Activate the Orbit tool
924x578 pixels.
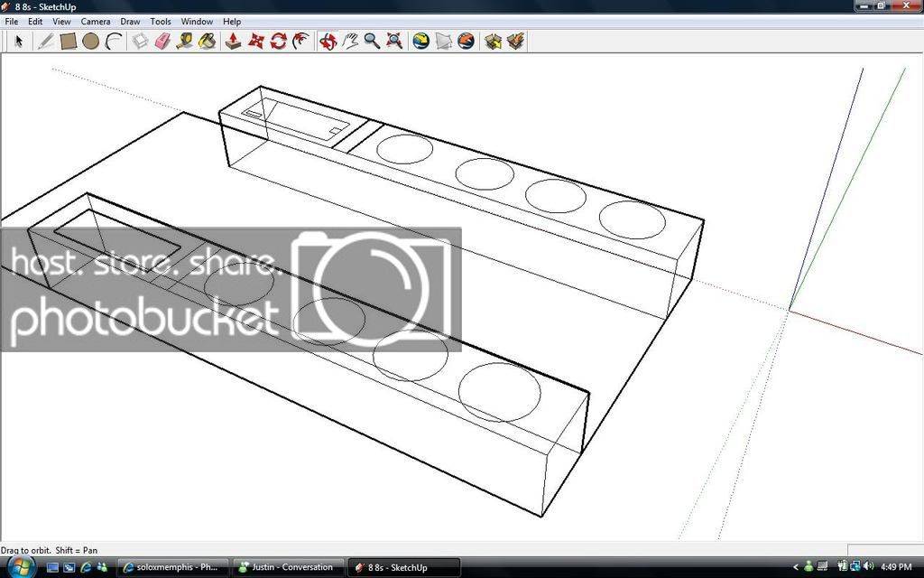328,42
